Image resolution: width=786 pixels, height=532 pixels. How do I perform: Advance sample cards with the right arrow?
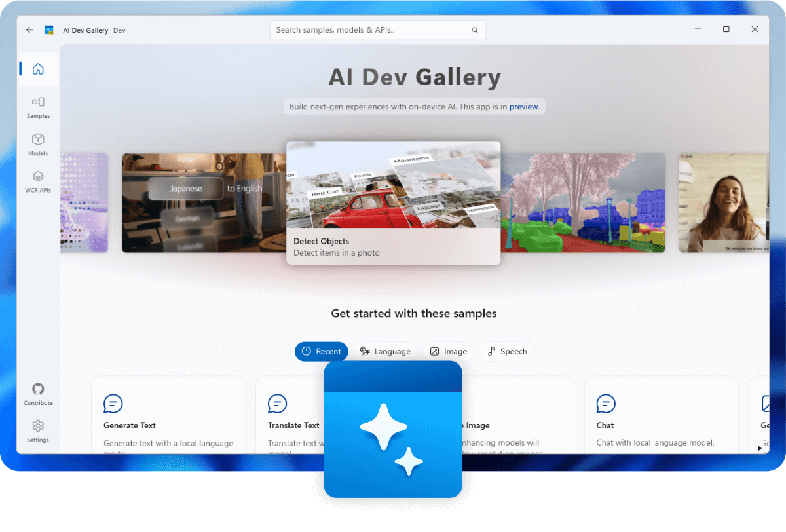[759, 448]
